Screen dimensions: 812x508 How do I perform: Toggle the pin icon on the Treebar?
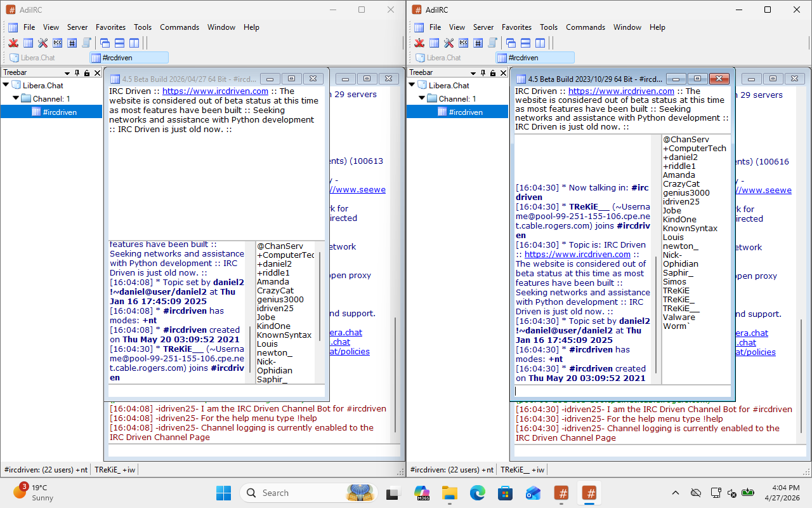[x=77, y=72]
